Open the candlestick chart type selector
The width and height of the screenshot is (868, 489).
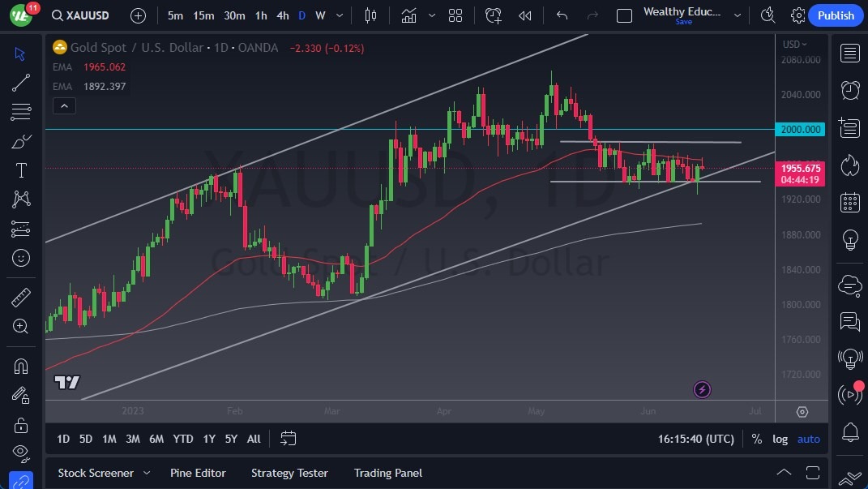pyautogui.click(x=370, y=15)
